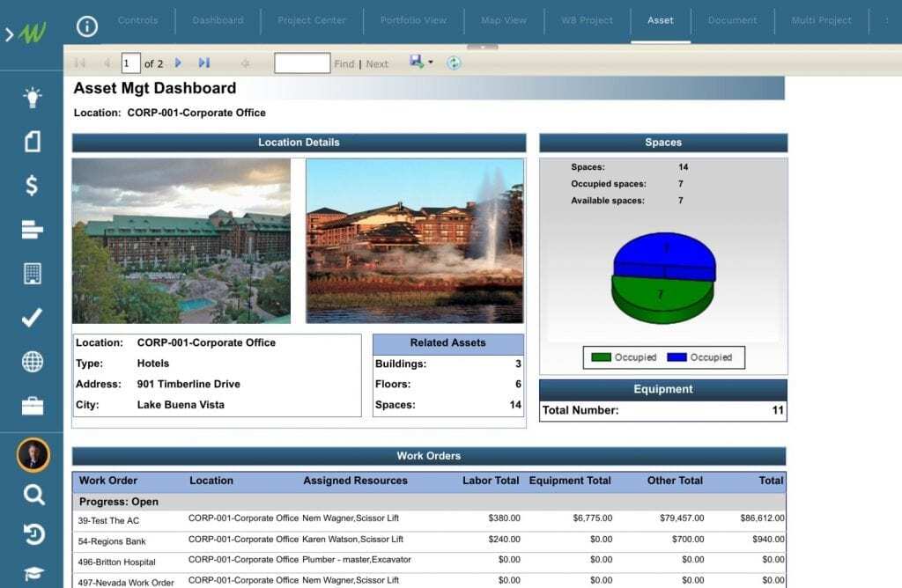
Task: Click work order 497-Nevada Work Order
Action: point(125,583)
